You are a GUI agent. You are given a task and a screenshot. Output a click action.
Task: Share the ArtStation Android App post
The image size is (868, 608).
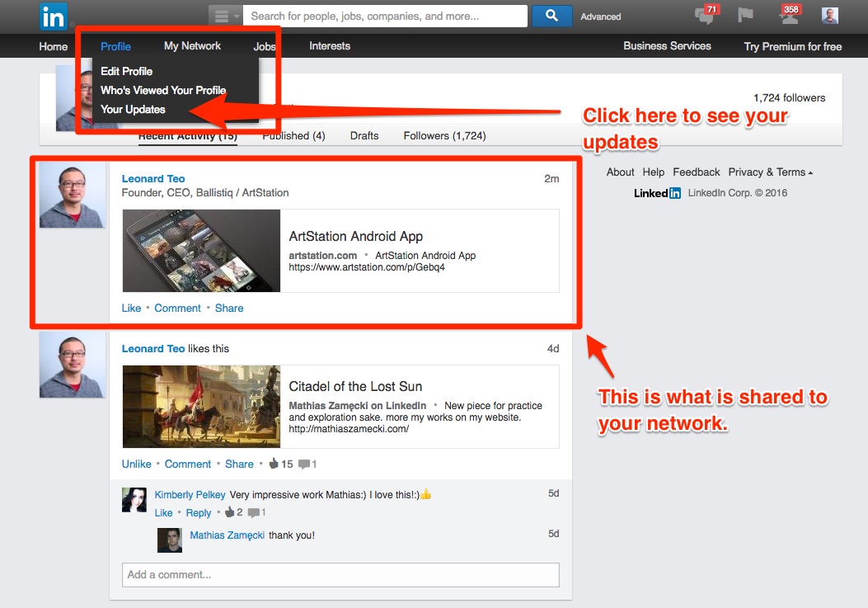(229, 309)
